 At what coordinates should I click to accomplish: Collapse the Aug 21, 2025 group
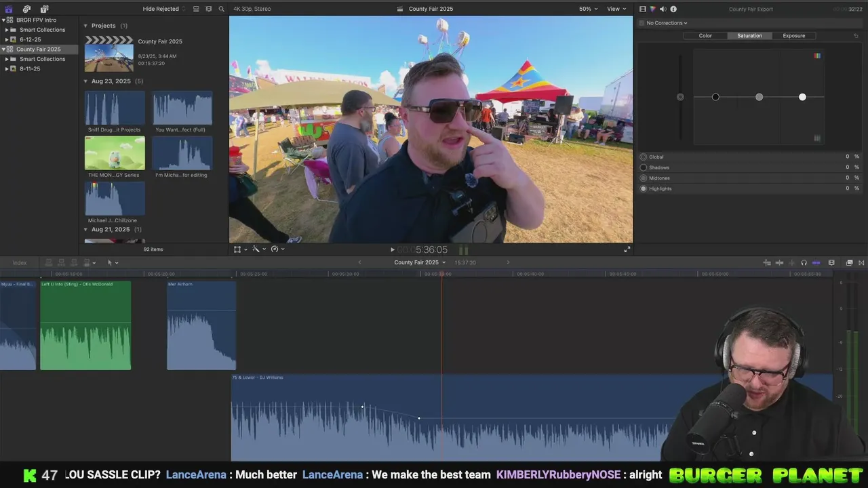tap(85, 230)
